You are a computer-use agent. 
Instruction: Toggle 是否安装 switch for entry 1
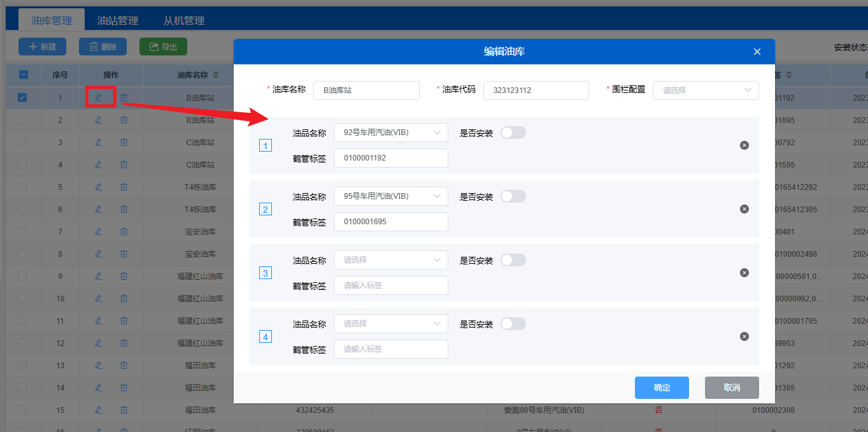513,133
